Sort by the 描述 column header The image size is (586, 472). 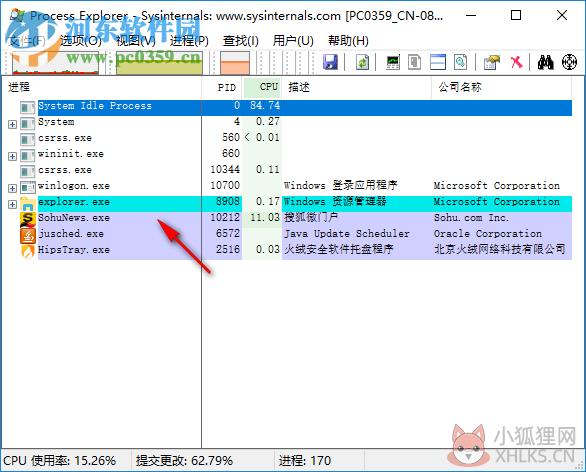(357, 87)
